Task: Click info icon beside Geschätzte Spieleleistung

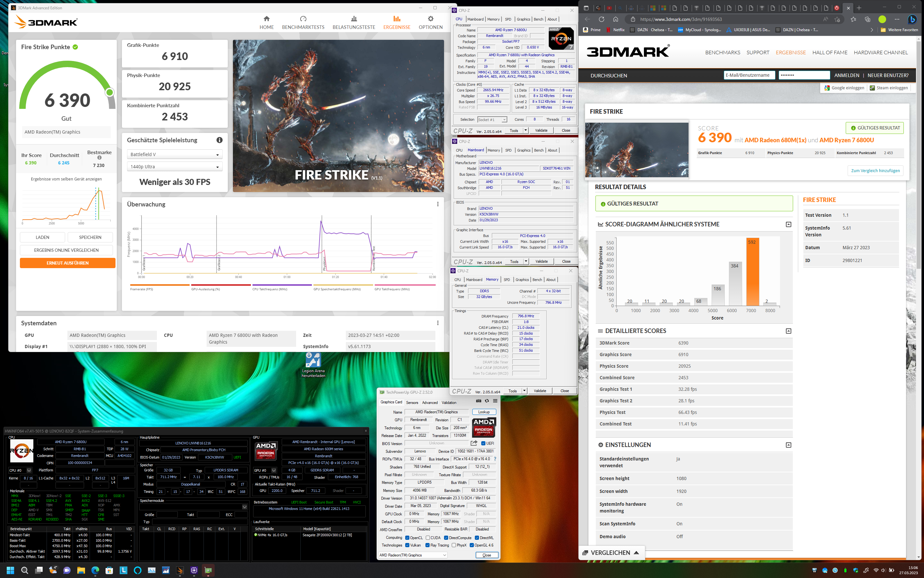Action: [x=219, y=140]
